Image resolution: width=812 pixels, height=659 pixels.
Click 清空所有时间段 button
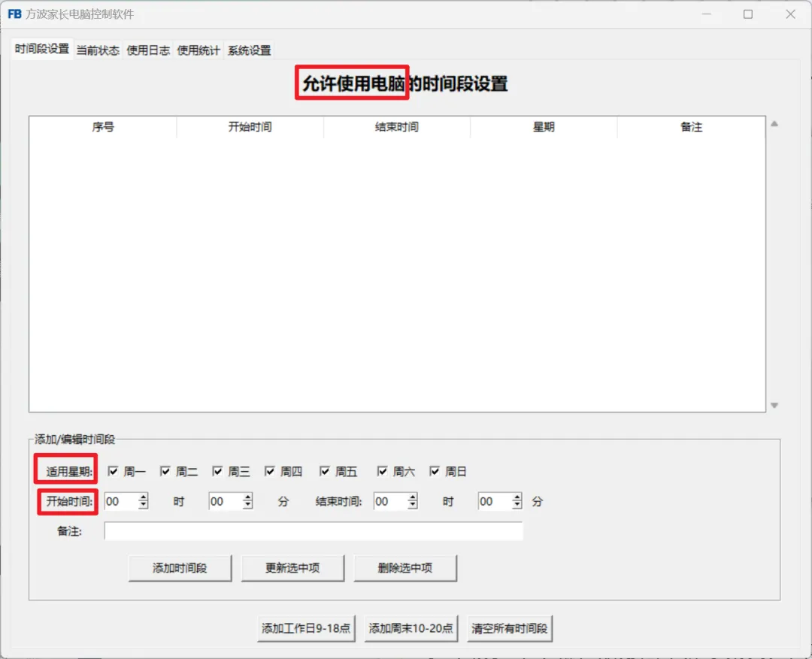[x=510, y=628]
